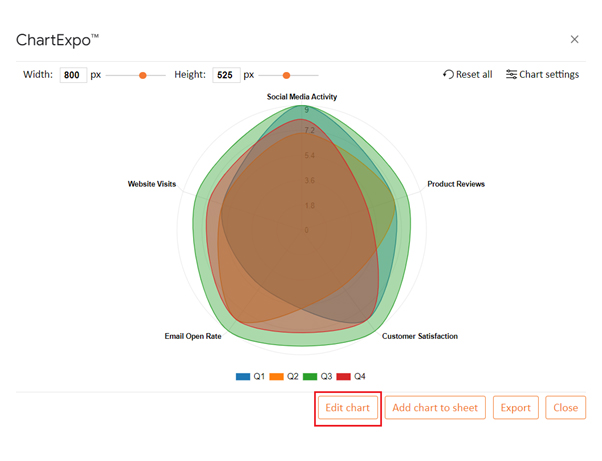Click the Q4 legend text
The width and height of the screenshot is (602, 461).
coord(360,377)
